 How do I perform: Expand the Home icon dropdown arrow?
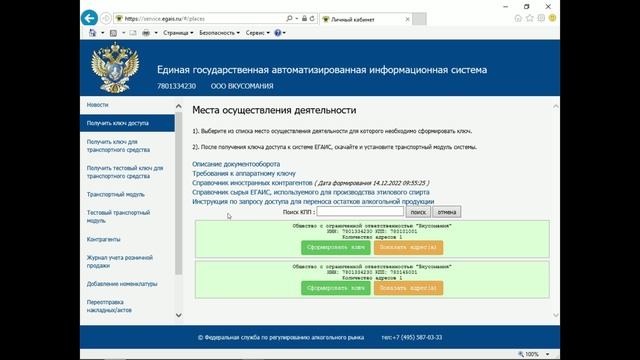click(102, 33)
